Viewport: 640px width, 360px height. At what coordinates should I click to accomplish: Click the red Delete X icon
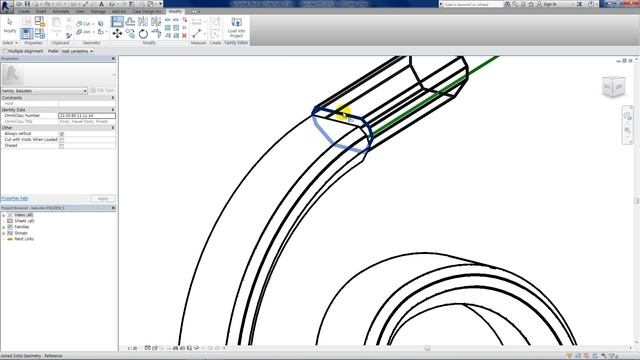[x=184, y=36]
